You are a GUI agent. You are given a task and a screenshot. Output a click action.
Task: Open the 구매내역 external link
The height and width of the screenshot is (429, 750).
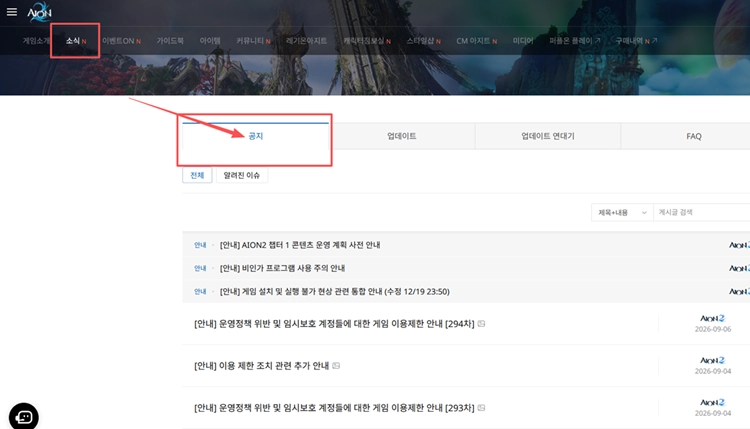pyautogui.click(x=636, y=41)
